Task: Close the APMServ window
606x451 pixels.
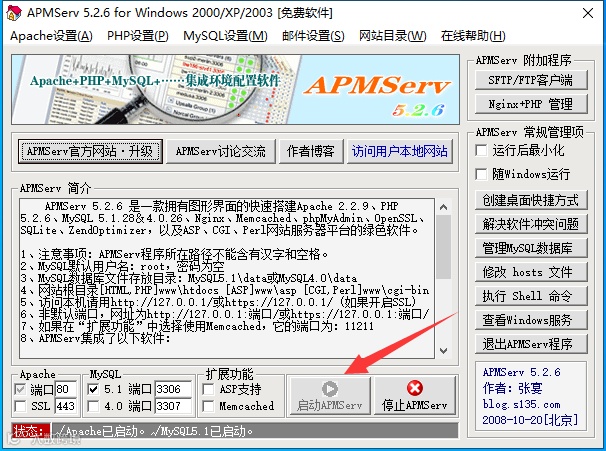Action: click(x=588, y=13)
